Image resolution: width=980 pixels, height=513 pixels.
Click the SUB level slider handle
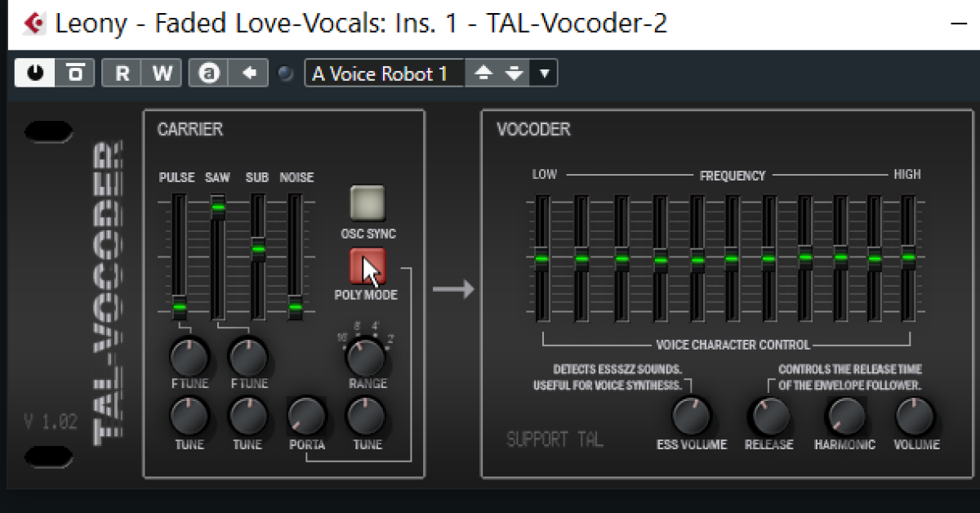point(257,248)
